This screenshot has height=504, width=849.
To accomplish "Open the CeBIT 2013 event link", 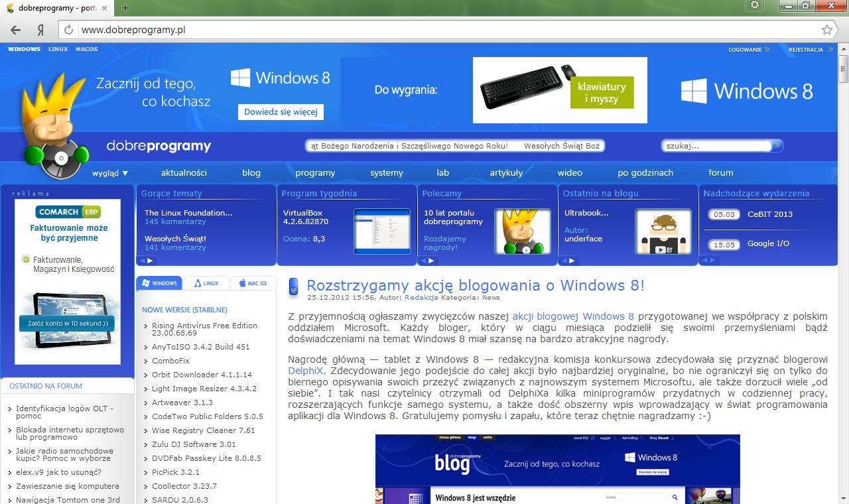I will [x=770, y=214].
